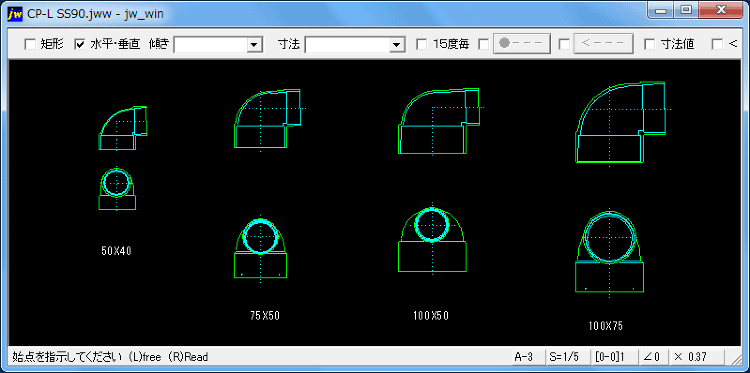
Task: Click inside the 寸法 input field
Action: tap(347, 45)
